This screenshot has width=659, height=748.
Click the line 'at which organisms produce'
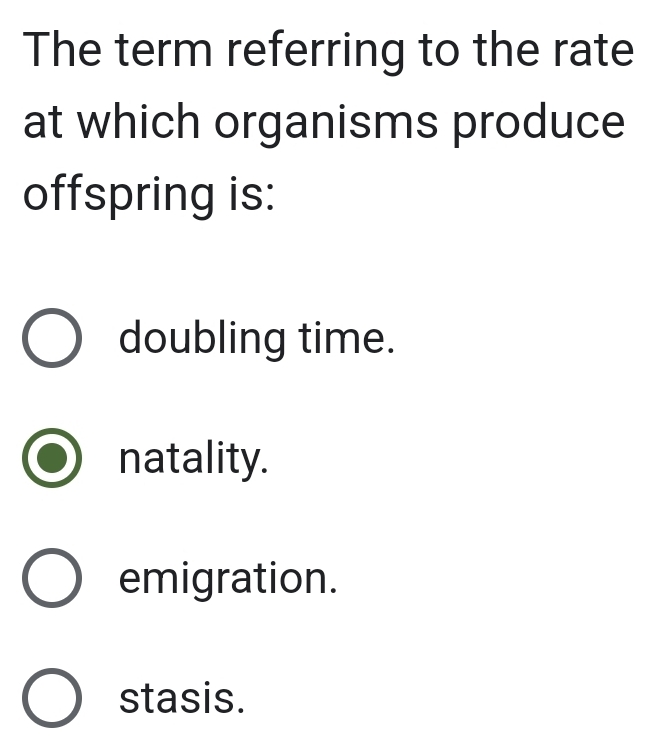[x=324, y=122]
